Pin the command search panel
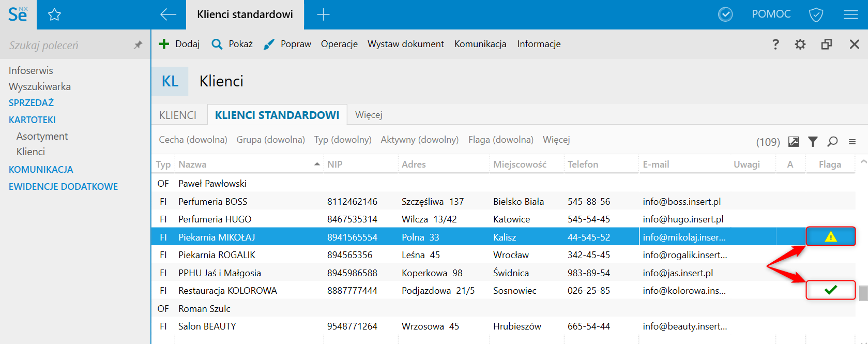The width and height of the screenshot is (868, 344). click(138, 46)
